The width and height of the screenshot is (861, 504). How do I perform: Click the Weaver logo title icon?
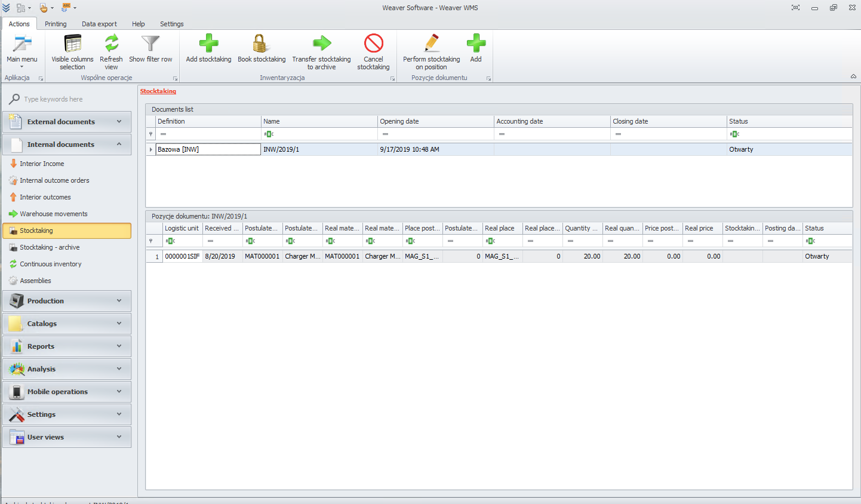tap(6, 8)
